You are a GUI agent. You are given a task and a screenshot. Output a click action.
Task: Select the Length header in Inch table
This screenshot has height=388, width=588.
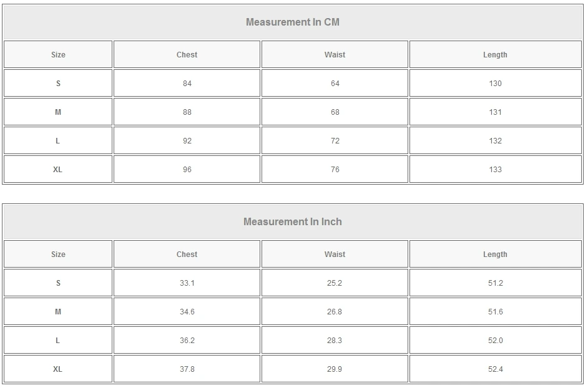pos(495,255)
